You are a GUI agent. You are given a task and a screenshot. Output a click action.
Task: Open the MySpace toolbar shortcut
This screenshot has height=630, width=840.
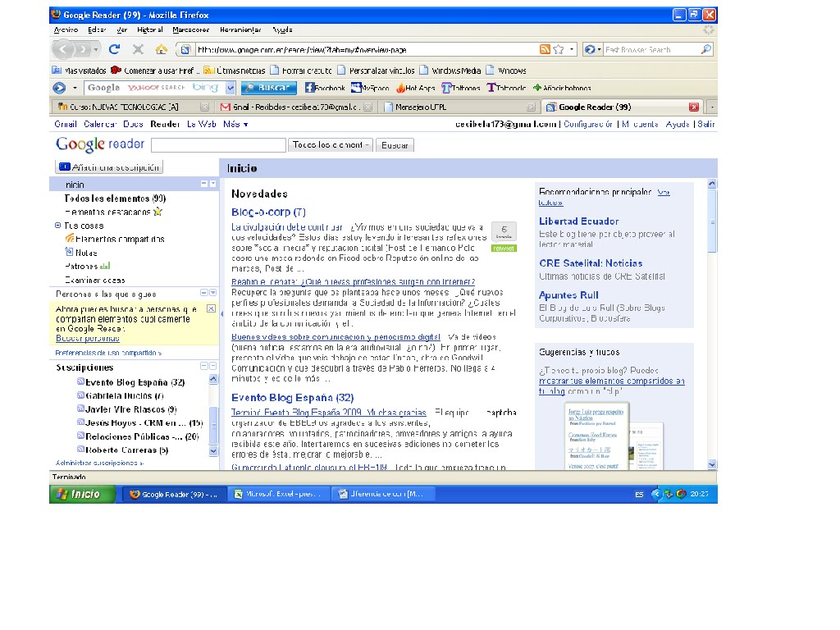point(370,88)
